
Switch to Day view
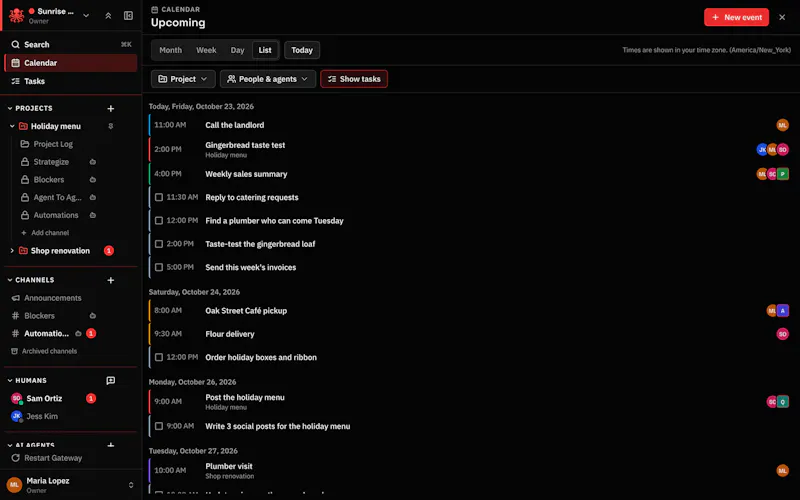point(237,50)
